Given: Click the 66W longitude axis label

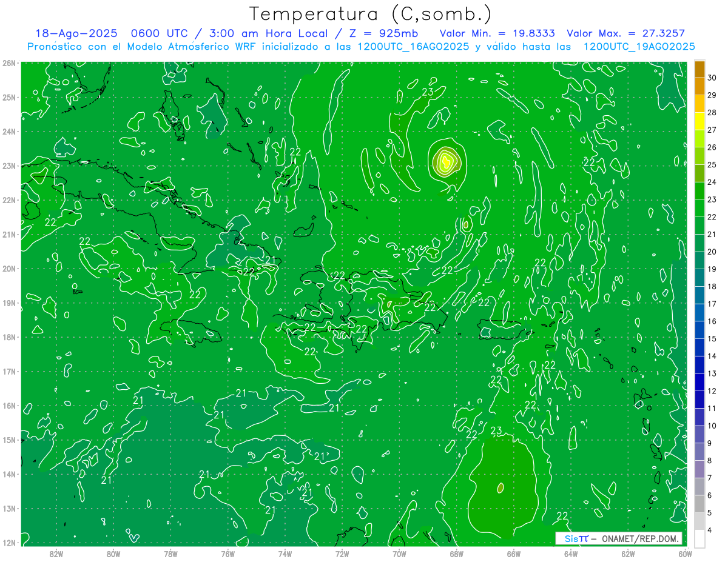Looking at the screenshot, I should click(x=513, y=553).
